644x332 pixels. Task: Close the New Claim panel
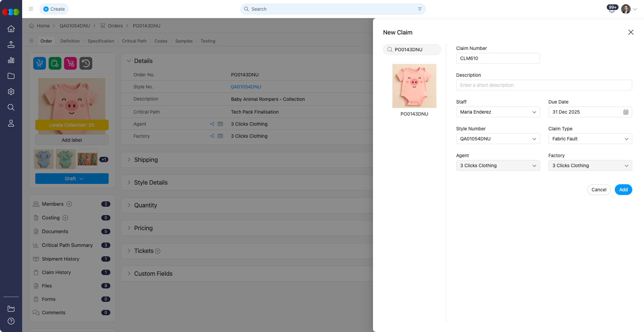pos(631,32)
